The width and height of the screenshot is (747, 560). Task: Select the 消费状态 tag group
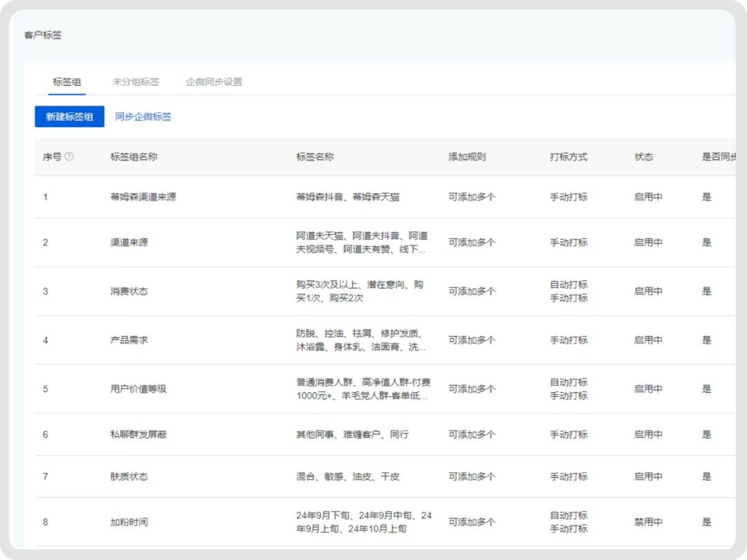[129, 291]
